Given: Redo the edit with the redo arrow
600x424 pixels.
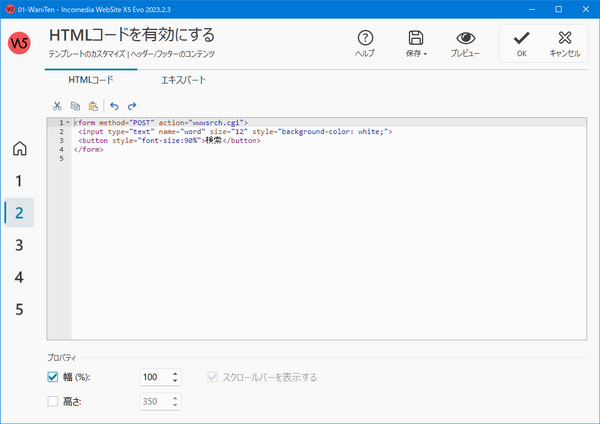Looking at the screenshot, I should 132,106.
